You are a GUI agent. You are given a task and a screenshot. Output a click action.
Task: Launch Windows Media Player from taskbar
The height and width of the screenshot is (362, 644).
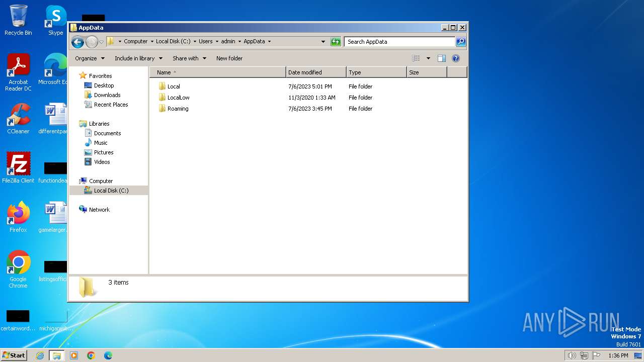pos(74,355)
